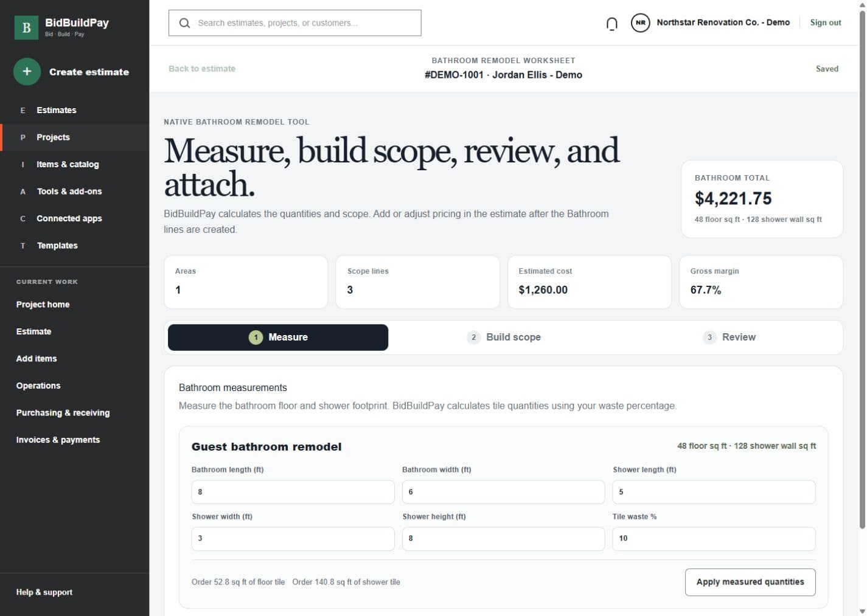Click the Saved status text
The height and width of the screenshot is (616, 867).
(827, 69)
